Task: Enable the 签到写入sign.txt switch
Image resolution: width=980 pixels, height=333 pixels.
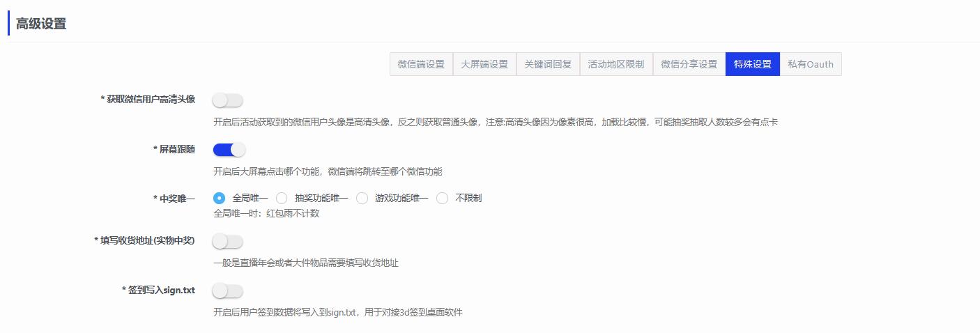Action: click(x=228, y=291)
